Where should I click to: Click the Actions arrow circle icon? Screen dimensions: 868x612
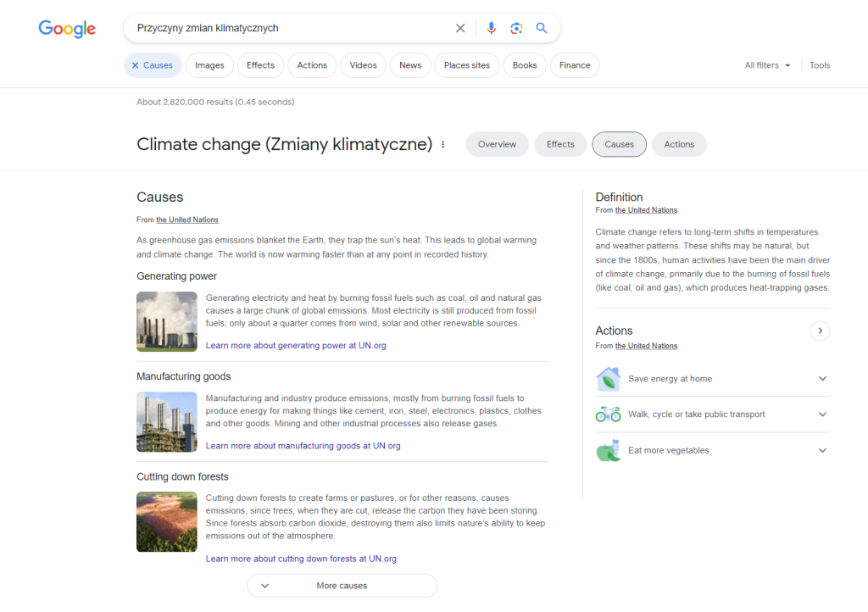pos(820,331)
